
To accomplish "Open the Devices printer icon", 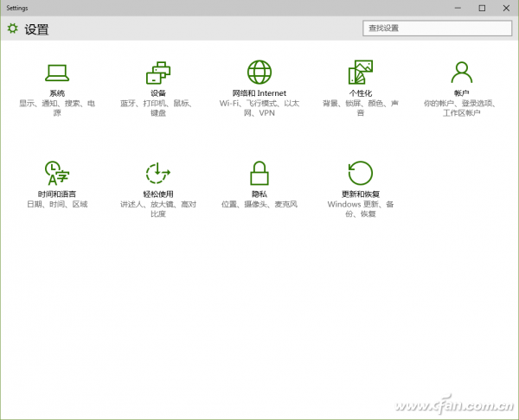I will [158, 73].
